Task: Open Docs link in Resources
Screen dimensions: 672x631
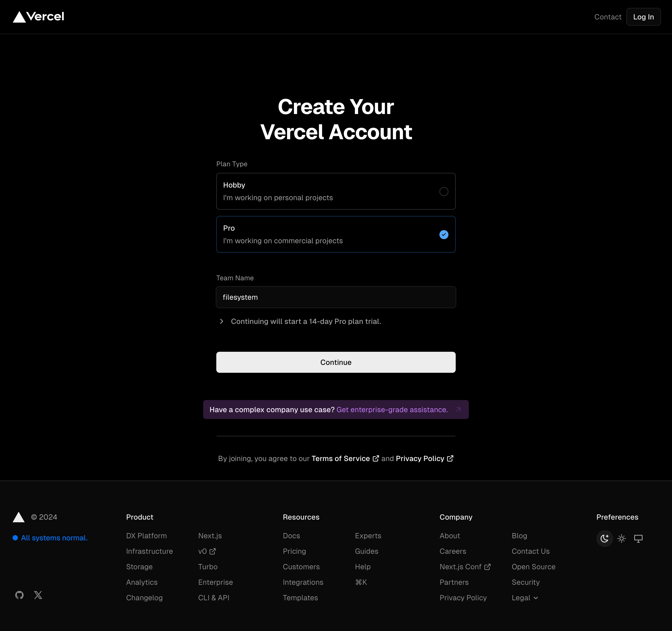Action: (x=291, y=536)
